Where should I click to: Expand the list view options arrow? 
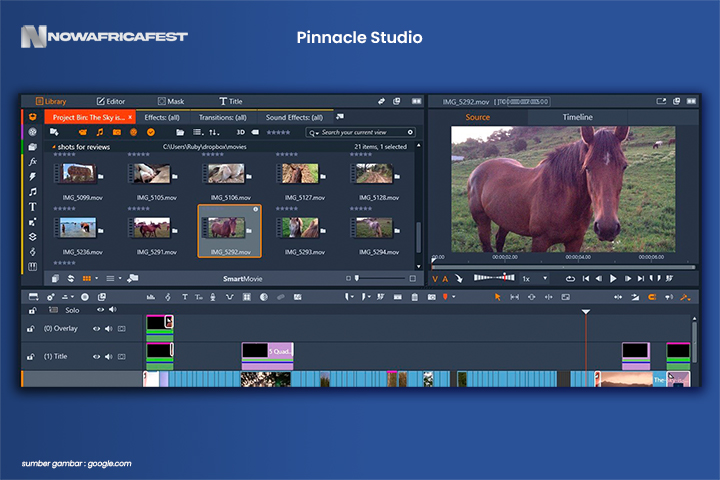[x=120, y=278]
